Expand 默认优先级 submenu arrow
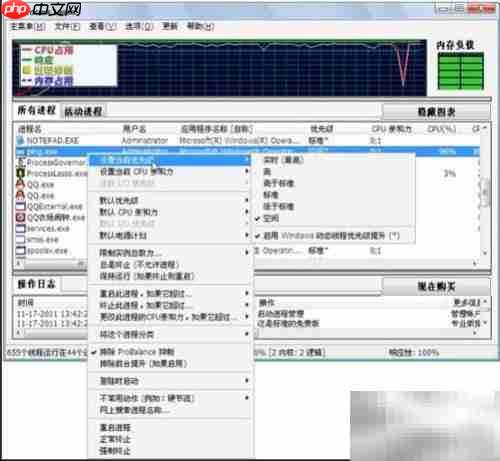 coord(247,200)
